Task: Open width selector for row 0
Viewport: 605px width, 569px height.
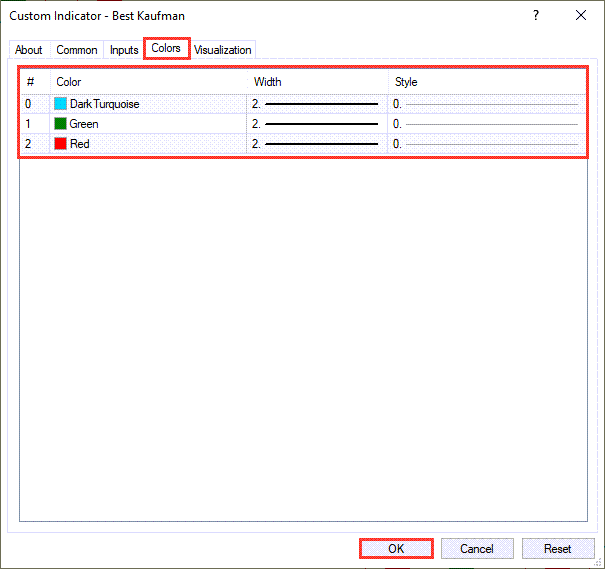Action: point(317,104)
